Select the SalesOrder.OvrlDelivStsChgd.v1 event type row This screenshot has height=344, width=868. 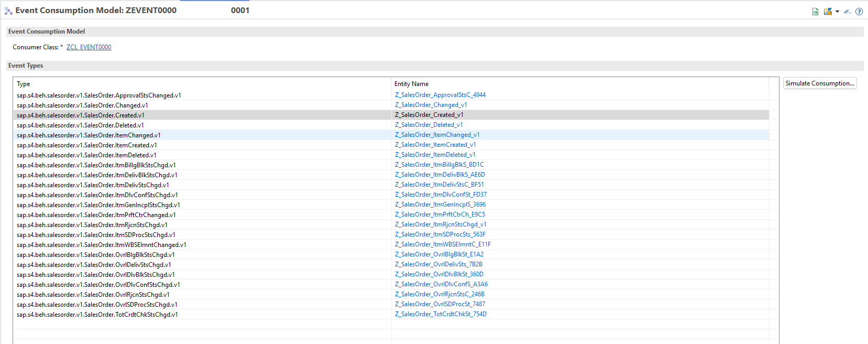click(x=94, y=265)
